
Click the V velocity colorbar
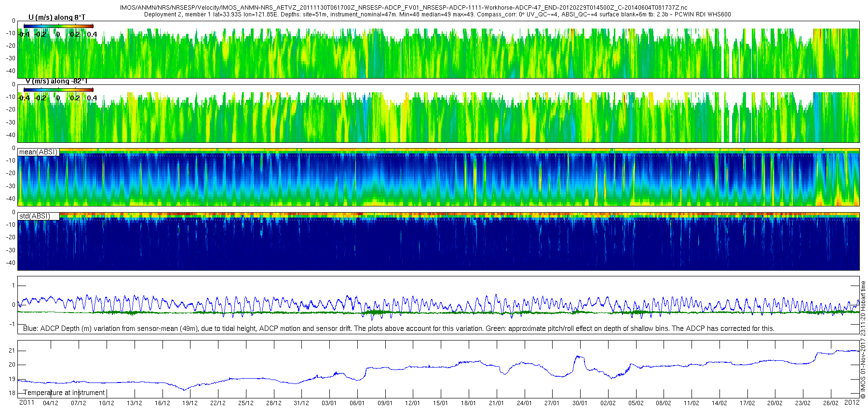[x=58, y=90]
